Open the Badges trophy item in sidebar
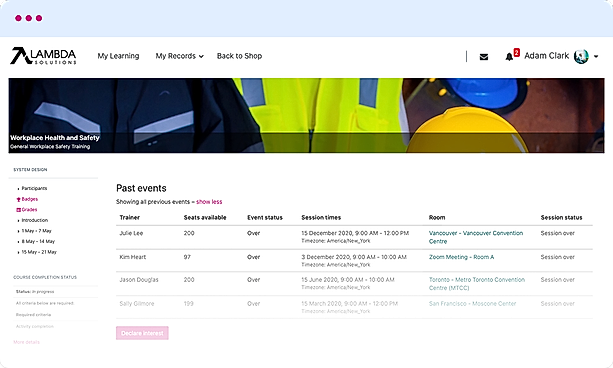Image resolution: width=613 pixels, height=368 pixels. point(27,199)
